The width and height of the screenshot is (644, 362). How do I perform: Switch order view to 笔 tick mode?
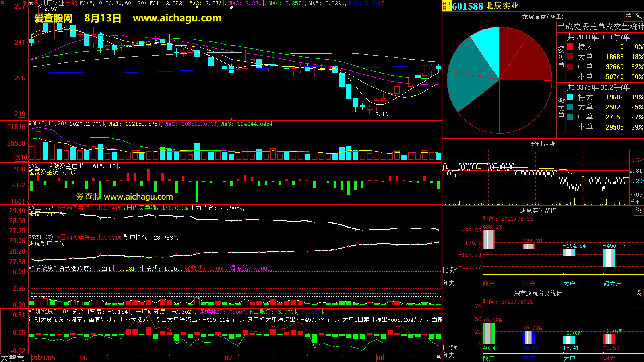click(x=639, y=16)
